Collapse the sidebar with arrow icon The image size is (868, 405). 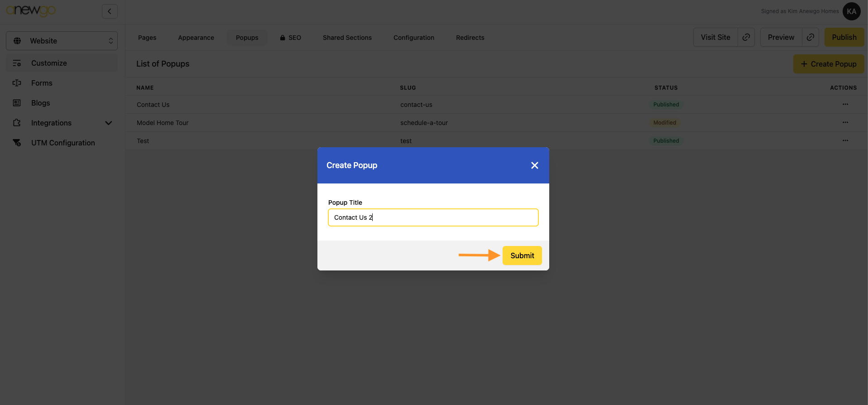110,11
